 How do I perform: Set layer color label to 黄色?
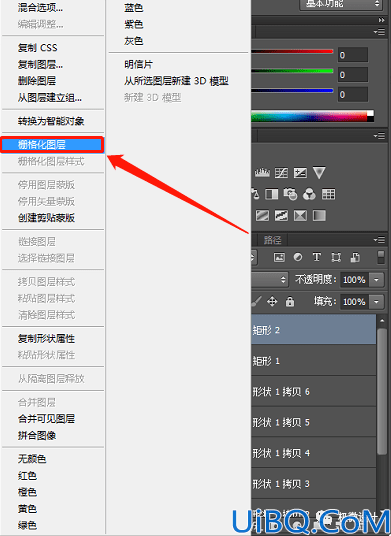point(27,509)
